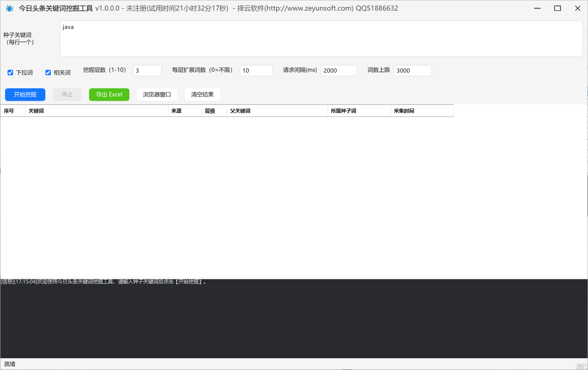Sort by the 来源 column header
This screenshot has height=370, width=588.
point(185,111)
